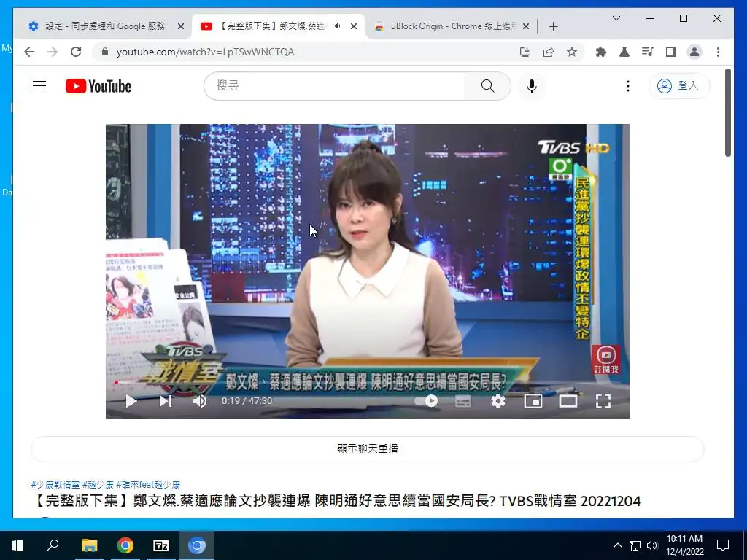747x560 pixels.
Task: Search with voice microphone
Action: pos(532,86)
